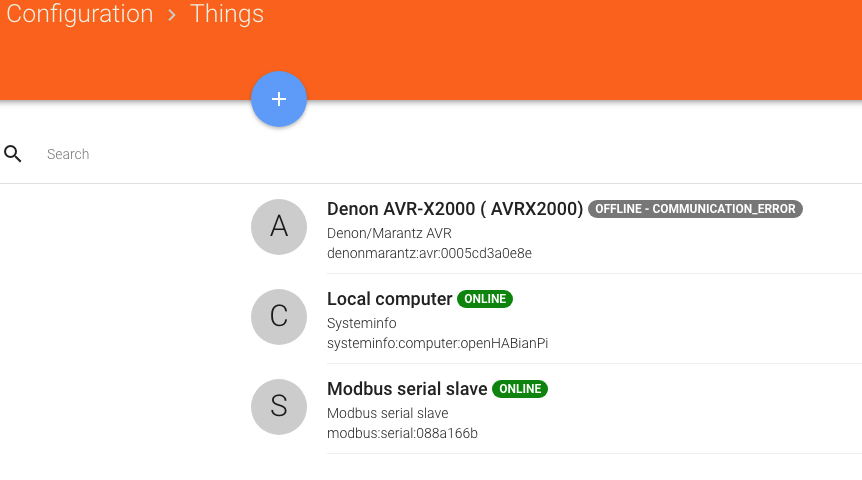Click the blue add thing plus button
Image resolution: width=862 pixels, height=480 pixels.
pos(279,99)
